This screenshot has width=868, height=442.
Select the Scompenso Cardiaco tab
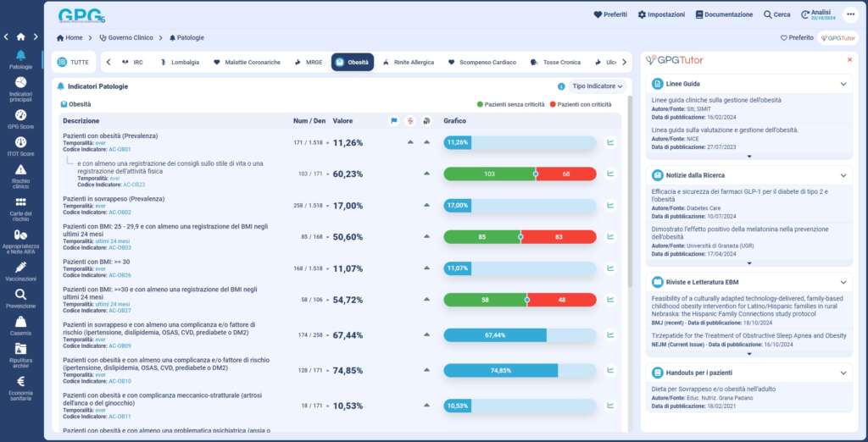tap(481, 62)
